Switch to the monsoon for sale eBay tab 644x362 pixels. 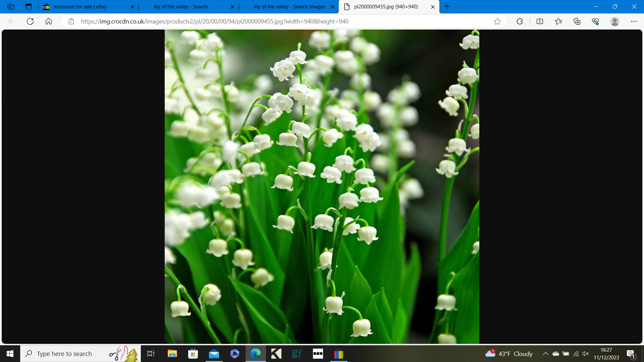tap(89, 7)
